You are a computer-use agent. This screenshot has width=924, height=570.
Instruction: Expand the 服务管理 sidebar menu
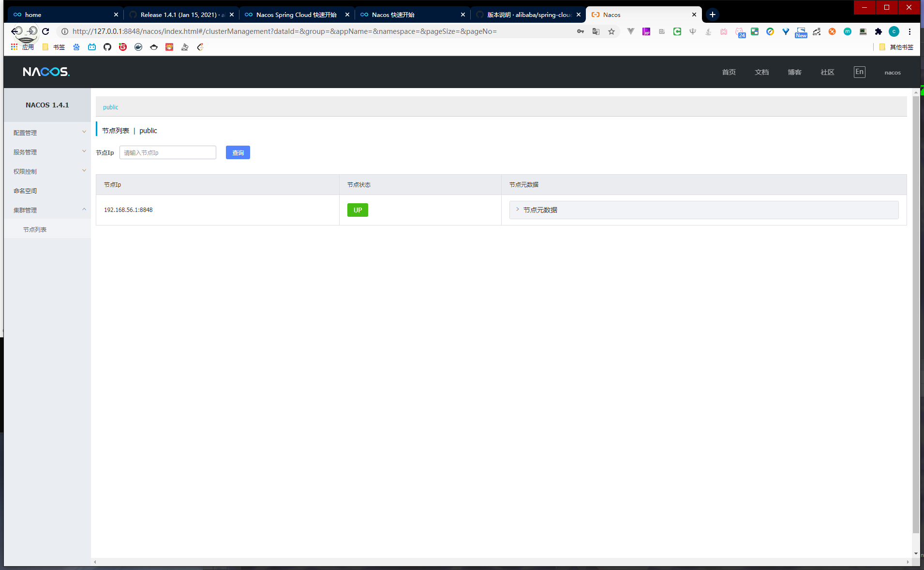coord(47,152)
